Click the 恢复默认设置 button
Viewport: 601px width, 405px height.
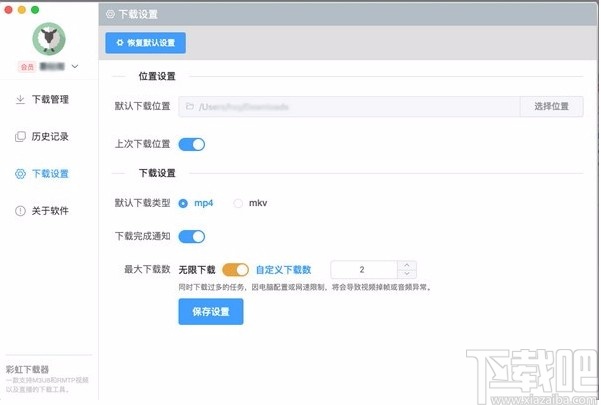pos(146,43)
